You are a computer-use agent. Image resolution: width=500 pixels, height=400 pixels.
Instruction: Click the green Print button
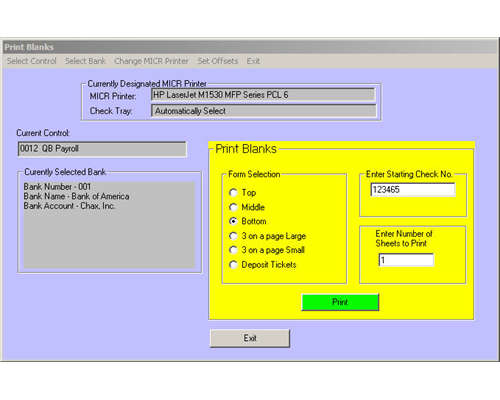[x=340, y=302]
